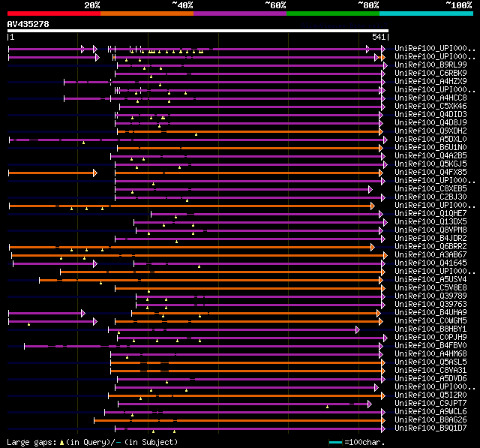Open hit UniRef100_Q4DID3

pyautogui.click(x=430, y=115)
